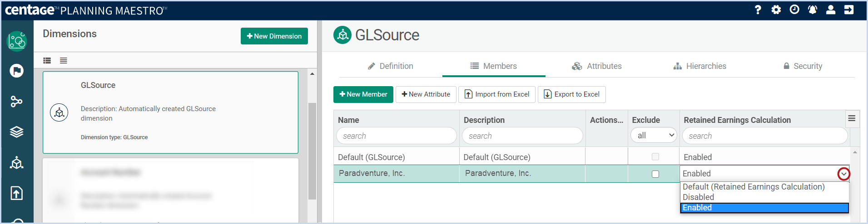Image resolution: width=868 pixels, height=224 pixels.
Task: Select the GLSource dimension card title
Action: 98,85
